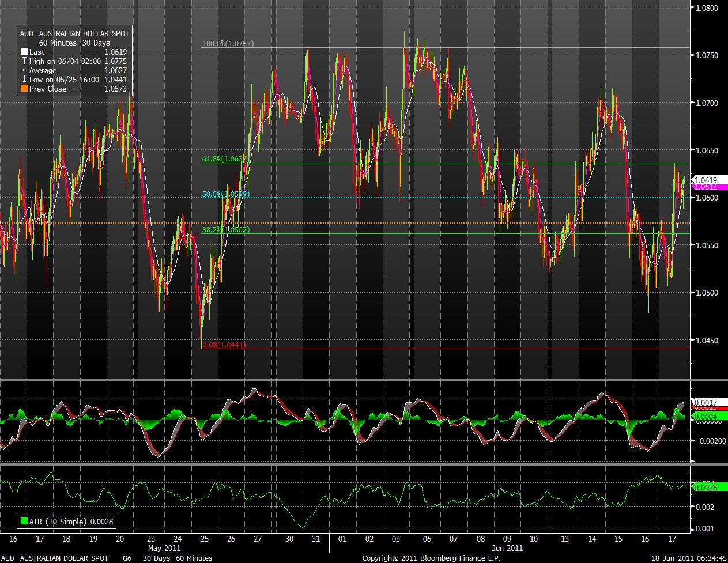Click the white 0.0017 MACD value tag
Image resolution: width=728 pixels, height=563 pixels.
tap(706, 402)
